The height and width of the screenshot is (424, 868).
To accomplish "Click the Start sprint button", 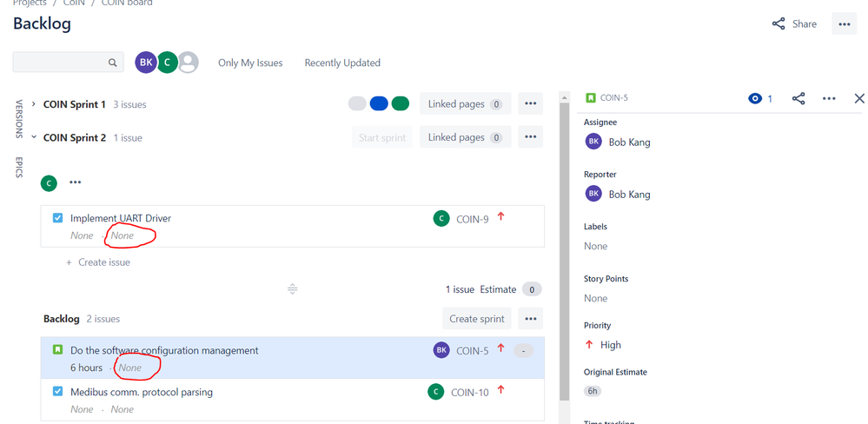I will [382, 137].
